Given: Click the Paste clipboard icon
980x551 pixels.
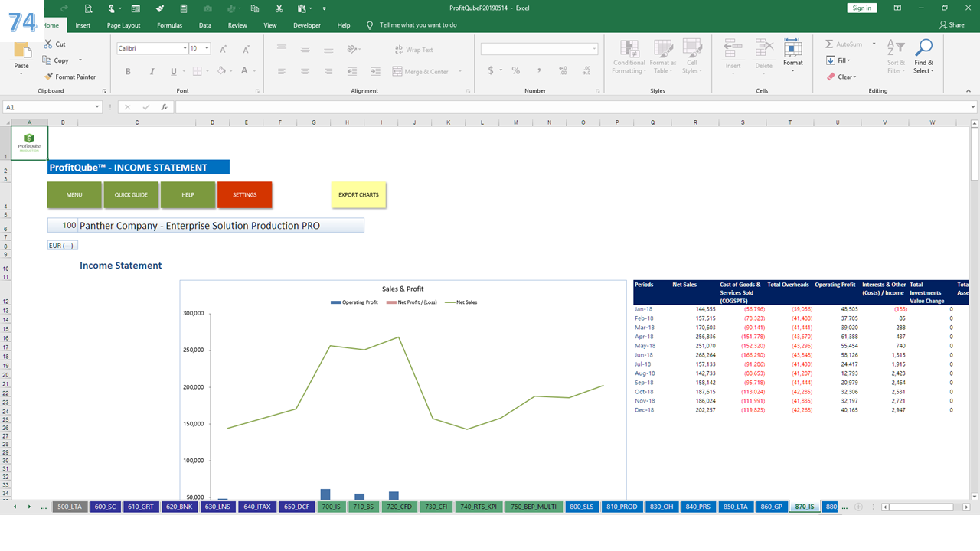Looking at the screenshot, I should click(x=21, y=52).
